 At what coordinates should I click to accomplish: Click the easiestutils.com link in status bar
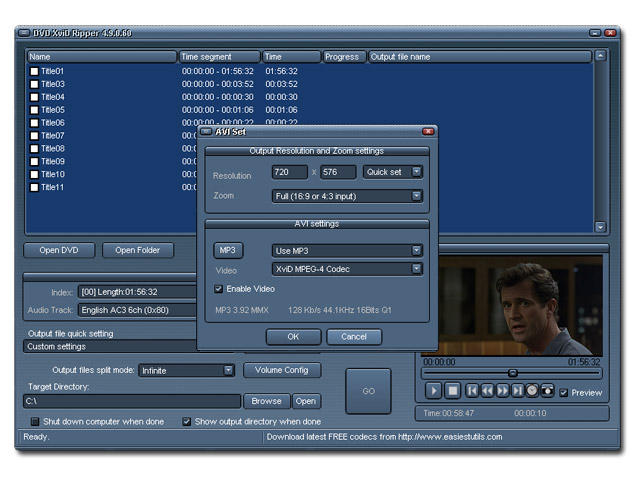click(x=450, y=437)
